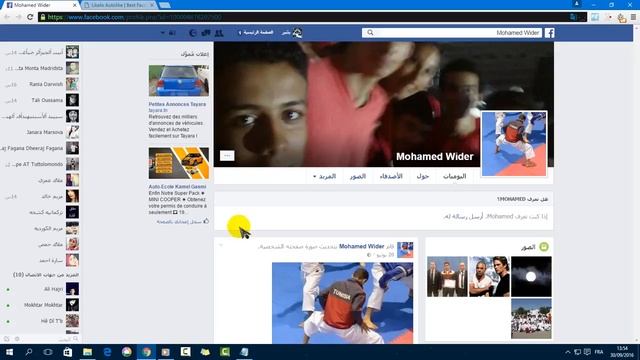Go forward in browser history

pyautogui.click(x=18, y=17)
